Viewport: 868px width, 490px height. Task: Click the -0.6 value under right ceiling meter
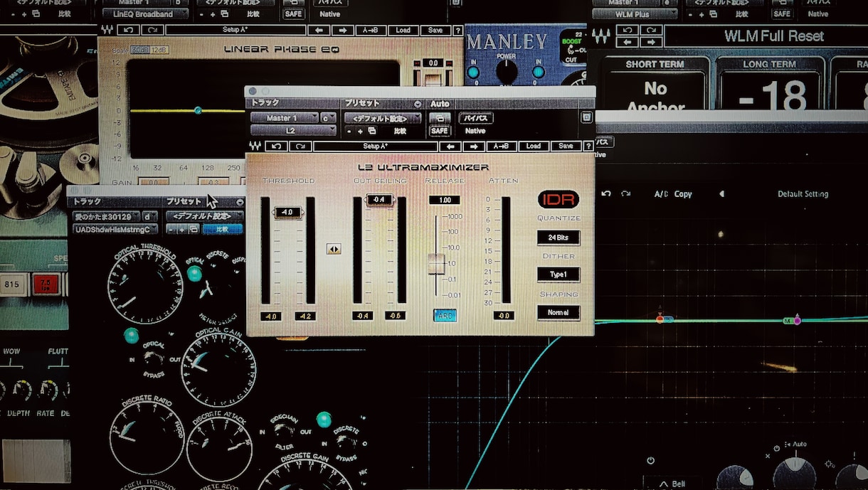[396, 316]
